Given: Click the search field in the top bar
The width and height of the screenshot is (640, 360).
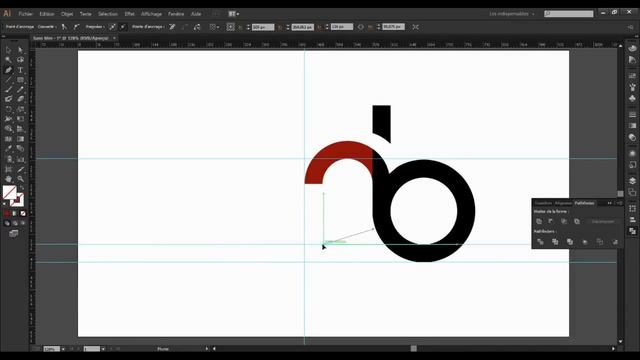Looking at the screenshot, I should click(569, 14).
